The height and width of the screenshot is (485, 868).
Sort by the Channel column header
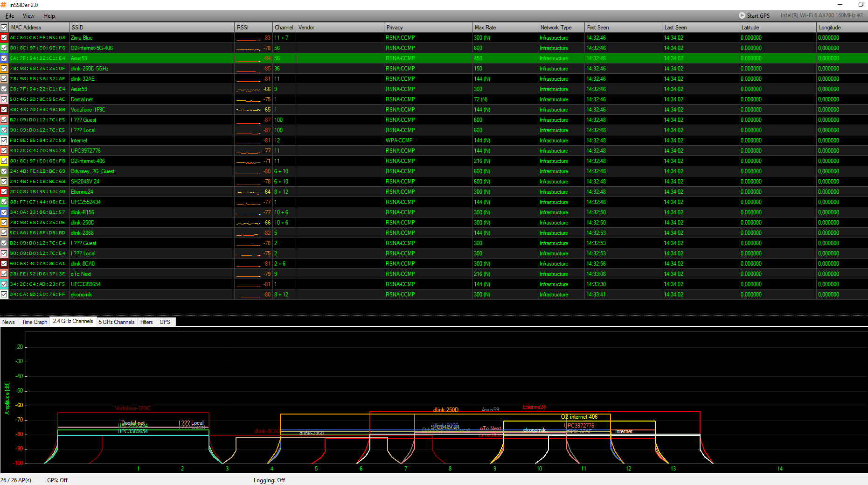(x=284, y=28)
